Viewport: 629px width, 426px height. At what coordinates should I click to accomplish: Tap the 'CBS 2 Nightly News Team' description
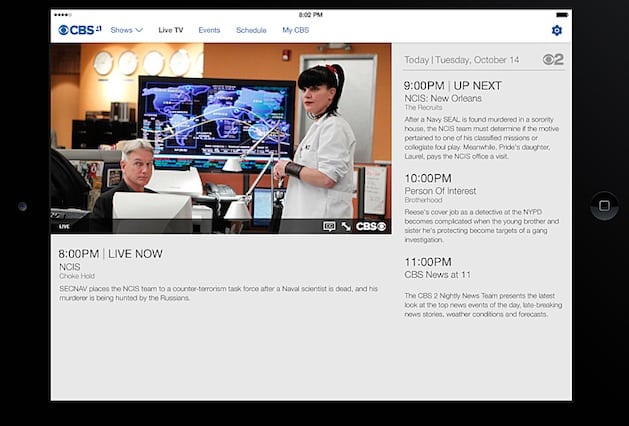tap(483, 305)
